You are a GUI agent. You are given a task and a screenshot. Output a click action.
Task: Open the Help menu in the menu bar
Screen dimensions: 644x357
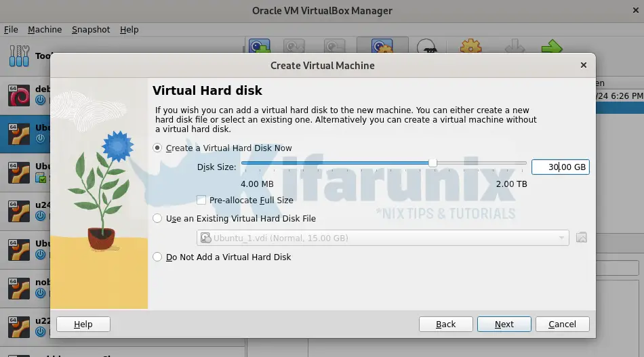129,30
